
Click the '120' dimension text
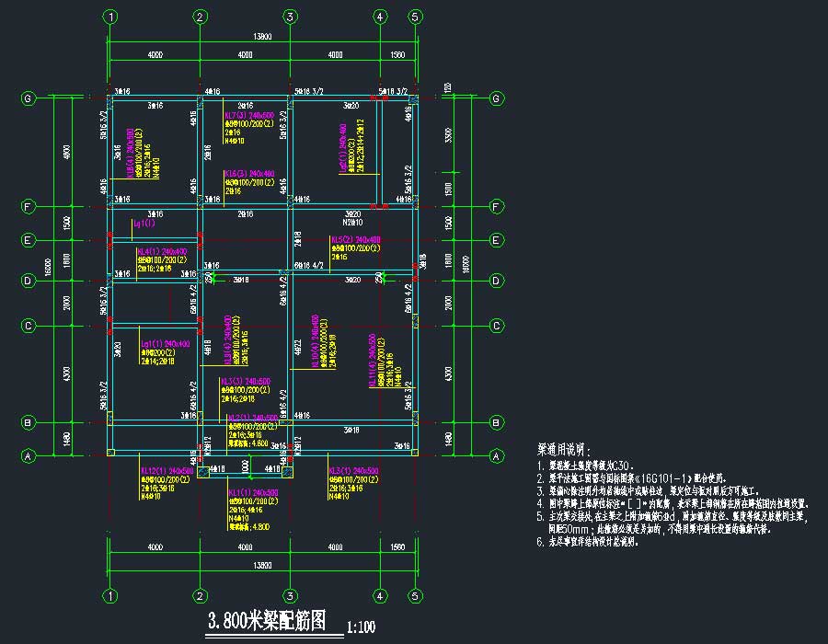coord(448,87)
